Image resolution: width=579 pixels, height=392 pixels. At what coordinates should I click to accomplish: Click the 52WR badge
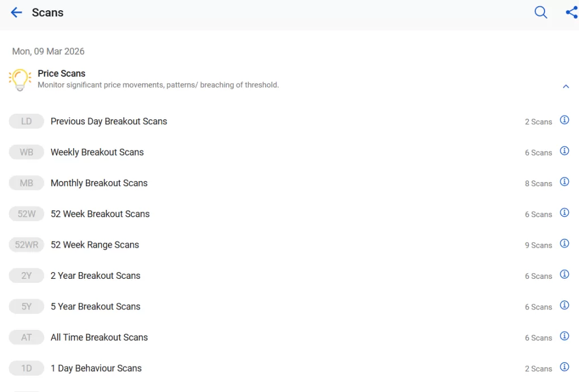pyautogui.click(x=27, y=245)
